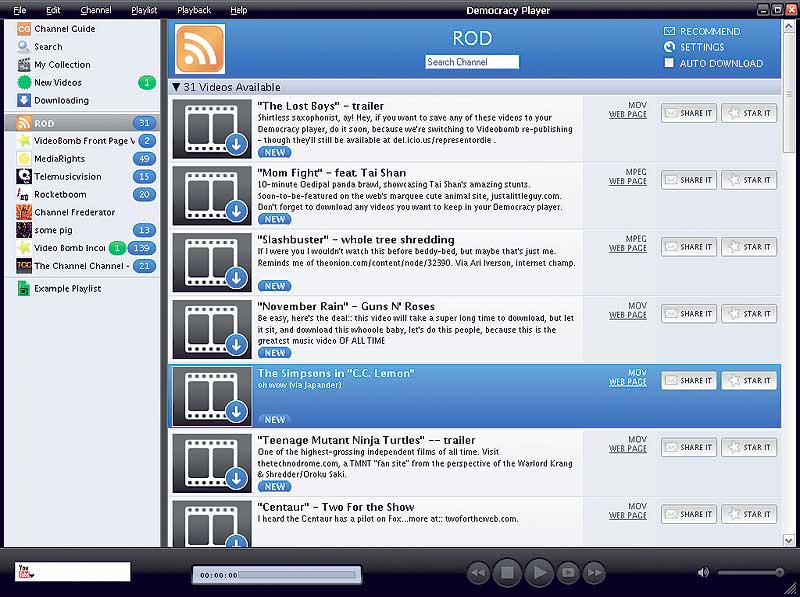The image size is (800, 597).
Task: Open Web Page link for "Teenage Mutant Ninja Turtles"
Action: [x=628, y=449]
